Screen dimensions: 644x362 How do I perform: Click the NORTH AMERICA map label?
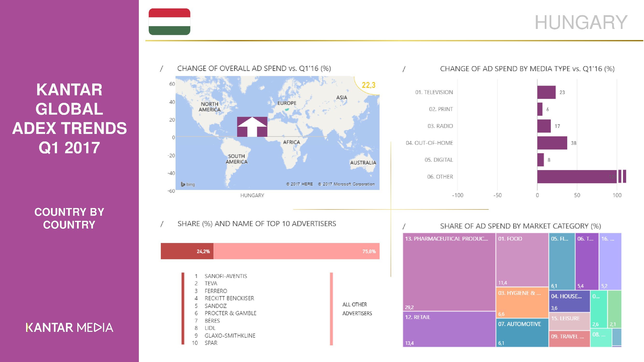point(210,107)
